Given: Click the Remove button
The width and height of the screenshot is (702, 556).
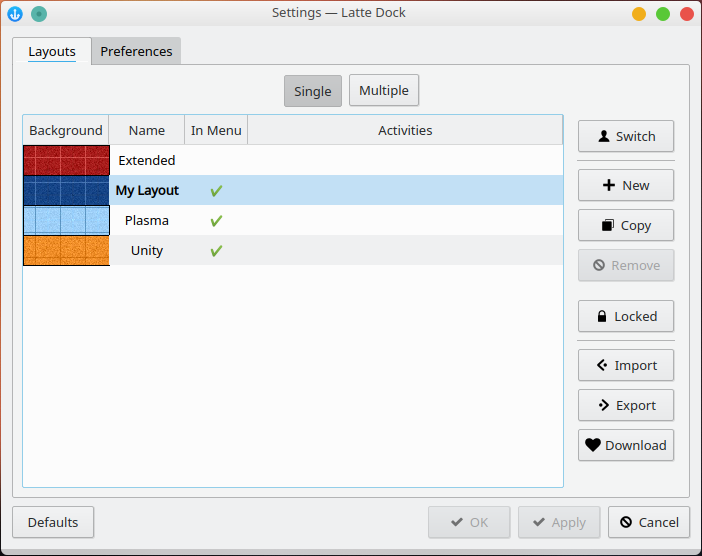Looking at the screenshot, I should pyautogui.click(x=626, y=265).
